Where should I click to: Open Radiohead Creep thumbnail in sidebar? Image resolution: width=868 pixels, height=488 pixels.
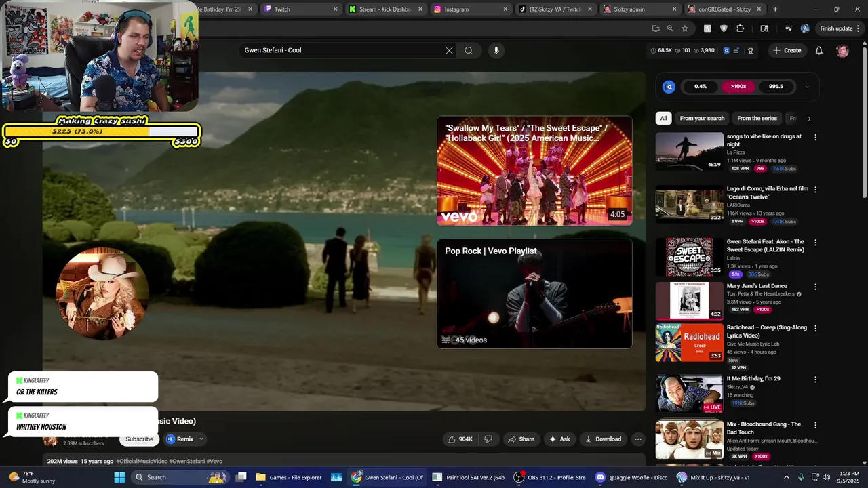pos(689,342)
